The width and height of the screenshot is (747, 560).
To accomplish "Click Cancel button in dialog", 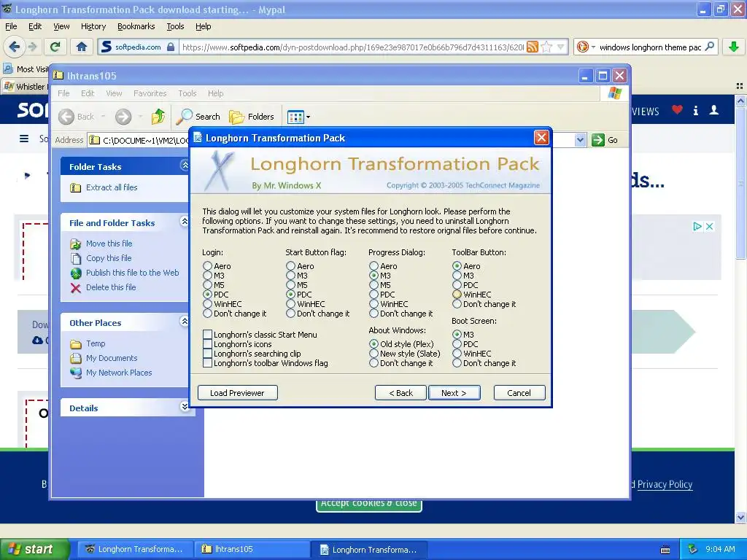I will click(519, 393).
